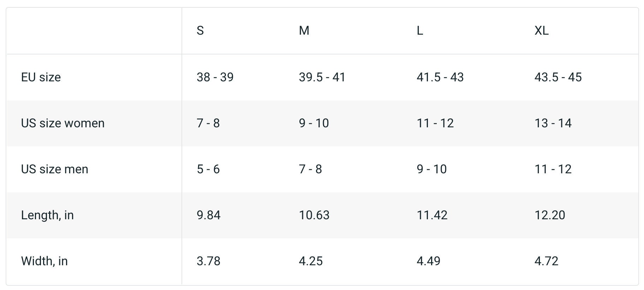Image resolution: width=644 pixels, height=290 pixels.
Task: Click the Width, in row label
Action: click(x=44, y=261)
